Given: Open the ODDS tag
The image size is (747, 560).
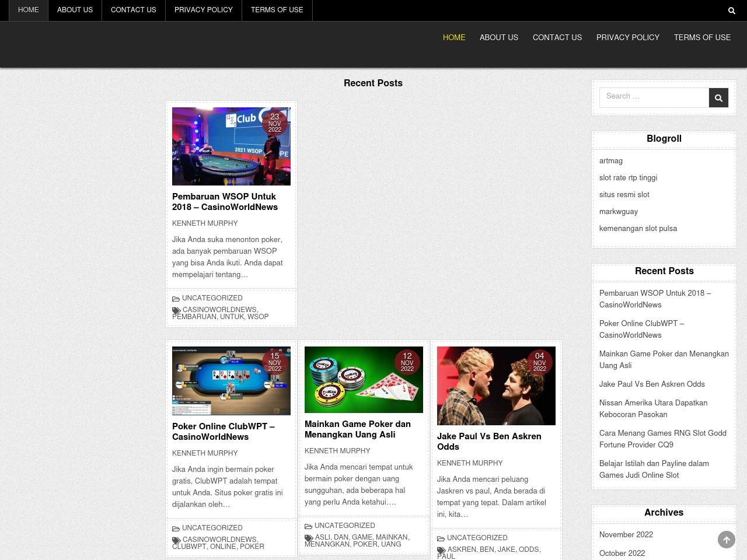Looking at the screenshot, I should [529, 549].
